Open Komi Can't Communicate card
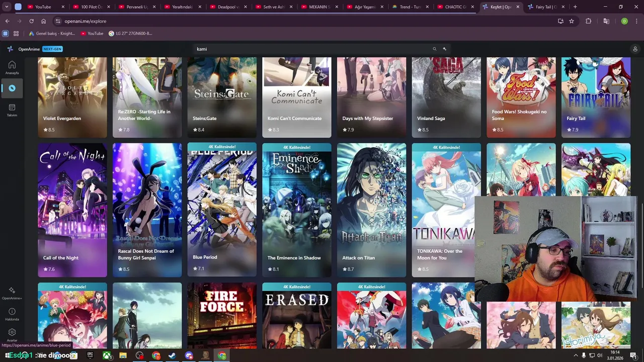 pyautogui.click(x=297, y=97)
